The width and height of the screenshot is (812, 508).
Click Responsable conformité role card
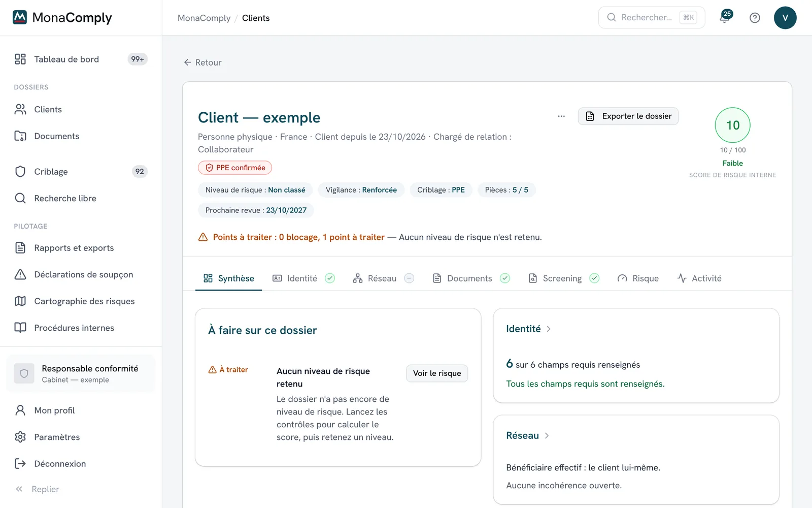pyautogui.click(x=81, y=373)
